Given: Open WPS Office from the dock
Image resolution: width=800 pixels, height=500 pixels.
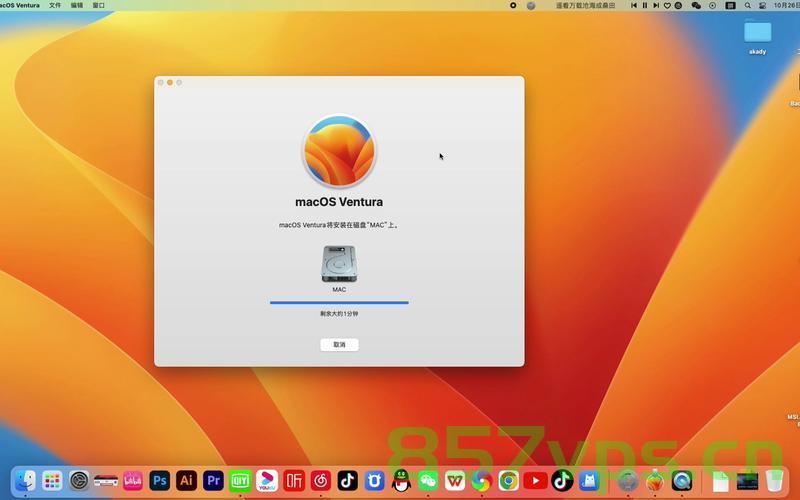Looking at the screenshot, I should click(x=455, y=481).
